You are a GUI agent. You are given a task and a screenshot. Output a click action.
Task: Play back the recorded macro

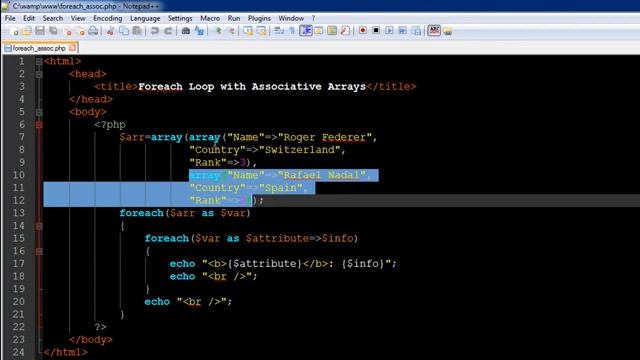(x=389, y=31)
